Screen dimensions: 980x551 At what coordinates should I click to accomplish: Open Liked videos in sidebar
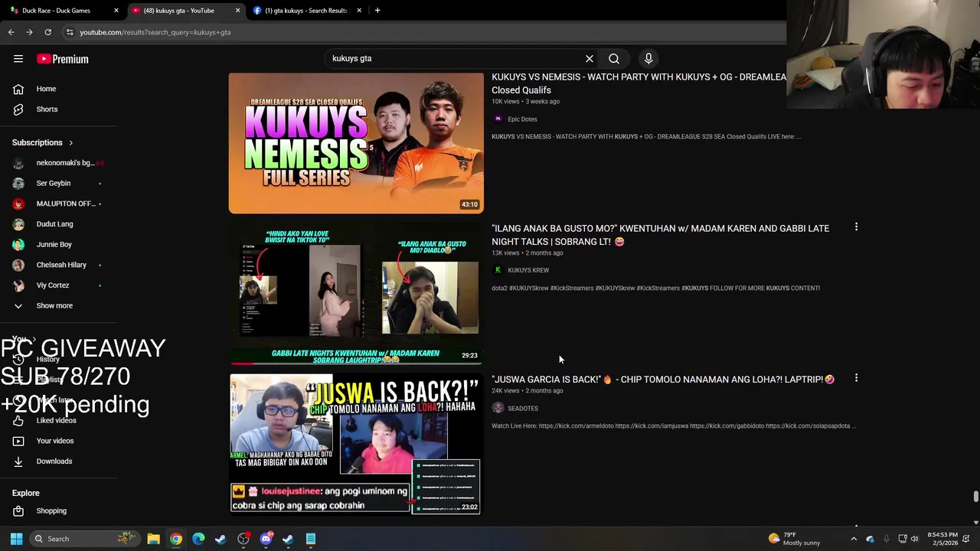(x=58, y=420)
